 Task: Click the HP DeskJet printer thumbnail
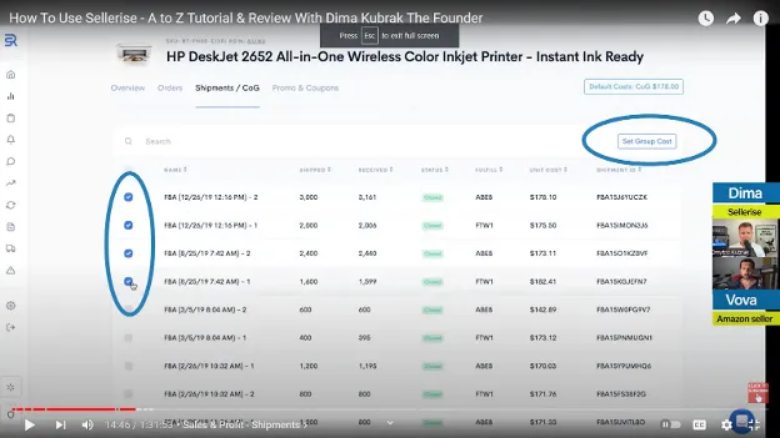(134, 54)
